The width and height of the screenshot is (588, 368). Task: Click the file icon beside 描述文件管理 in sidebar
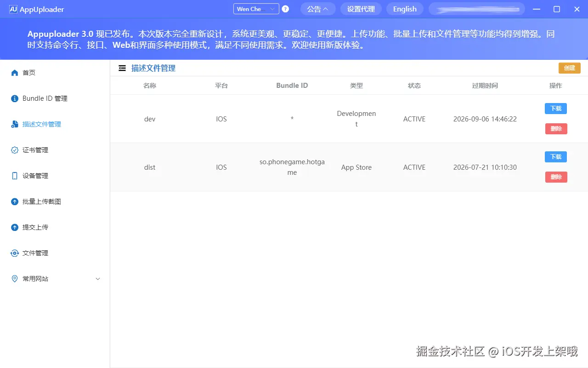15,124
